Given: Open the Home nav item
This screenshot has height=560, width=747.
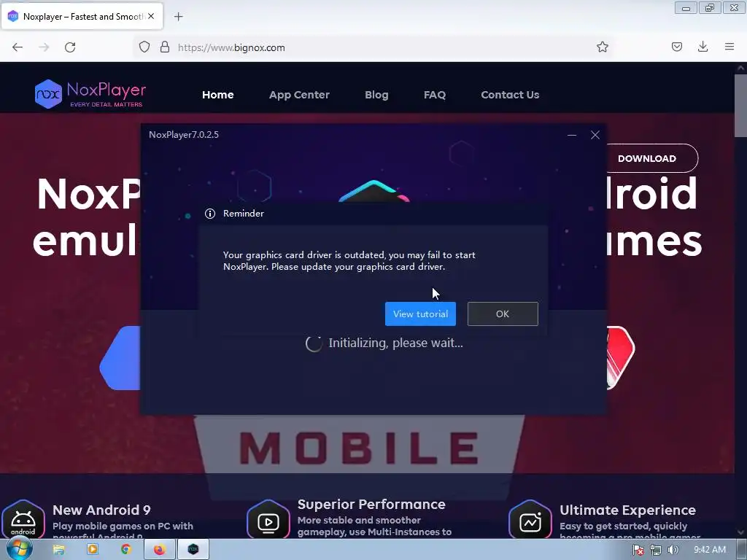Looking at the screenshot, I should pos(217,95).
